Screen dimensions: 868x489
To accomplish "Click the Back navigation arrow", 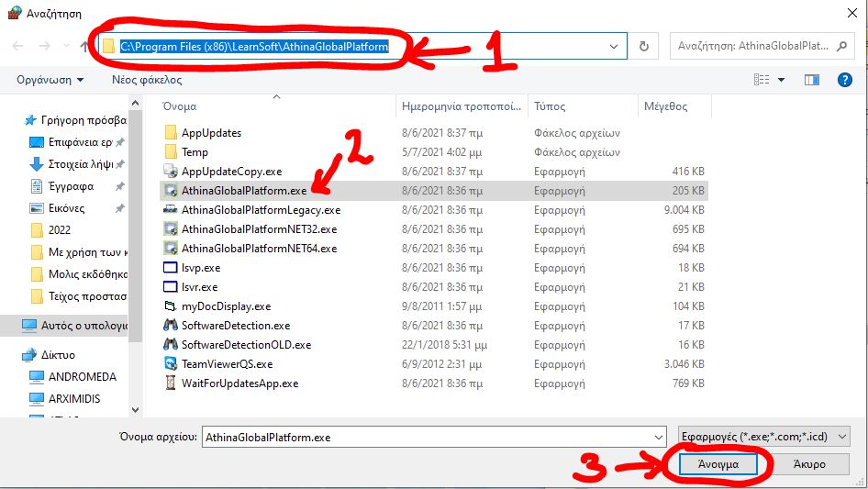I will pyautogui.click(x=17, y=46).
